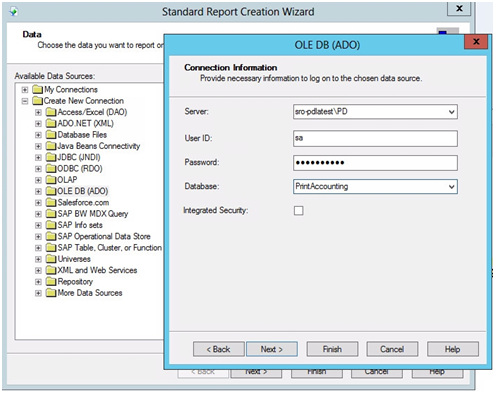Click Finish in the OLE DB dialog
This screenshot has height=393, width=495.
coord(332,349)
